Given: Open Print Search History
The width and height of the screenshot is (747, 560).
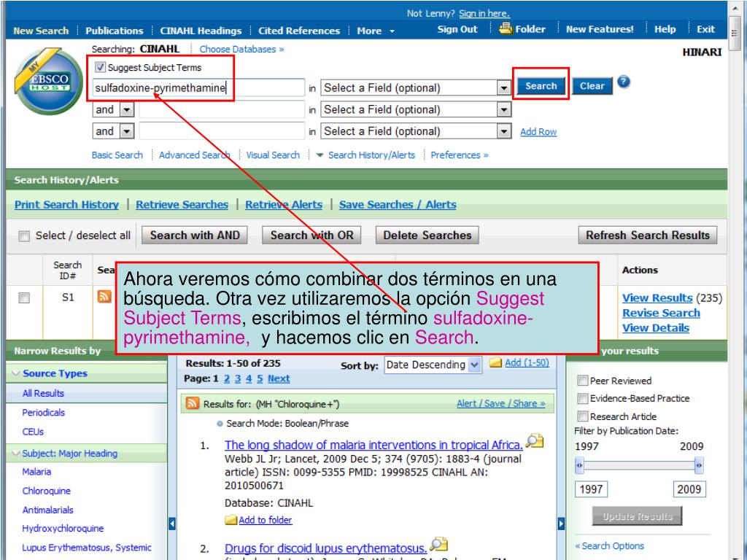Looking at the screenshot, I should click(x=66, y=204).
